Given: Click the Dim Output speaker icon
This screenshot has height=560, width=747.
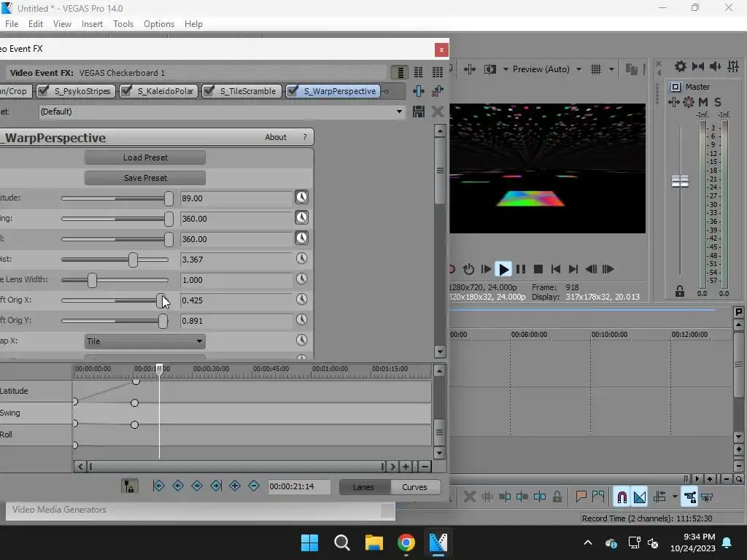Looking at the screenshot, I should point(715,66).
